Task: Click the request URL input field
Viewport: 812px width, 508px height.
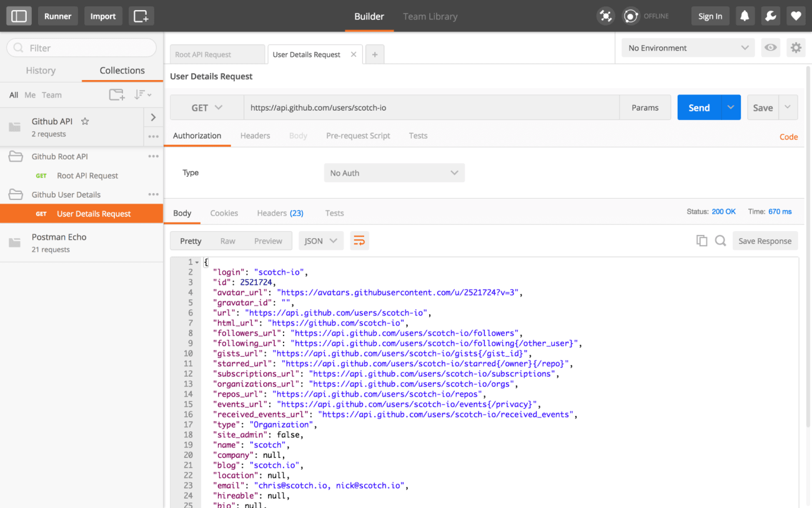Action: point(432,107)
